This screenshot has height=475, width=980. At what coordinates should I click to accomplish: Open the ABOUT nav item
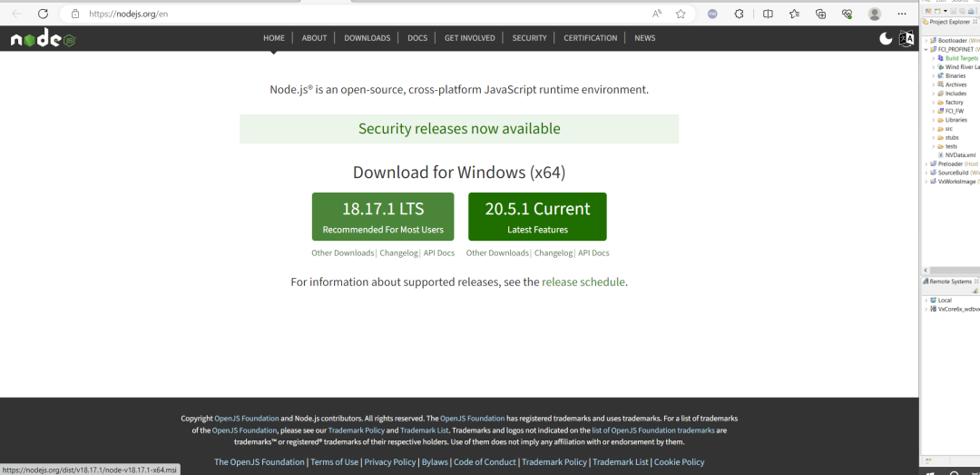coord(314,38)
